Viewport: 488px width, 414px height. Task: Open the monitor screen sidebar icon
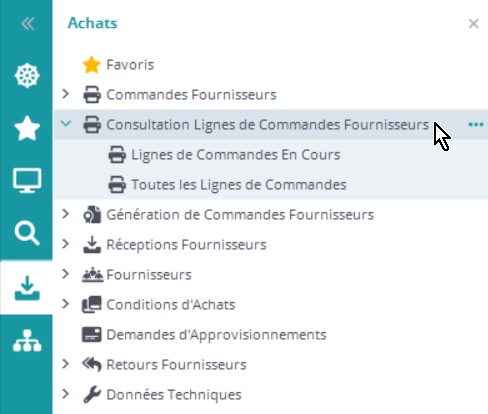(27, 180)
